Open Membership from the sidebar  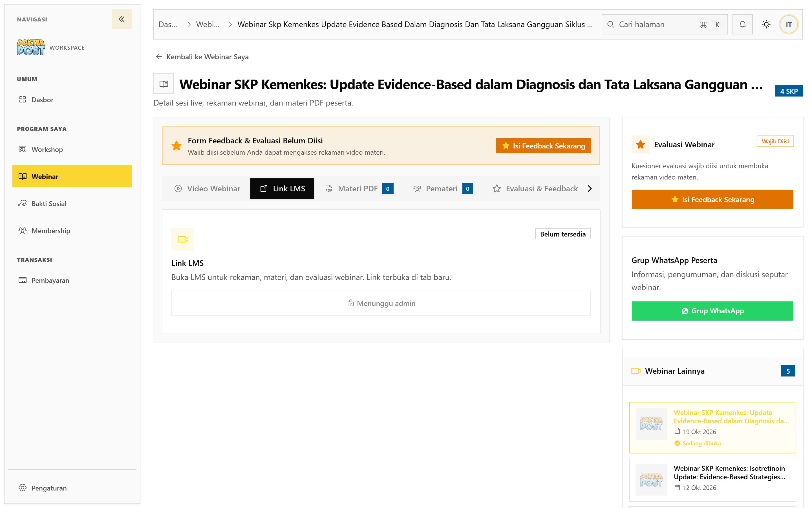(72, 231)
